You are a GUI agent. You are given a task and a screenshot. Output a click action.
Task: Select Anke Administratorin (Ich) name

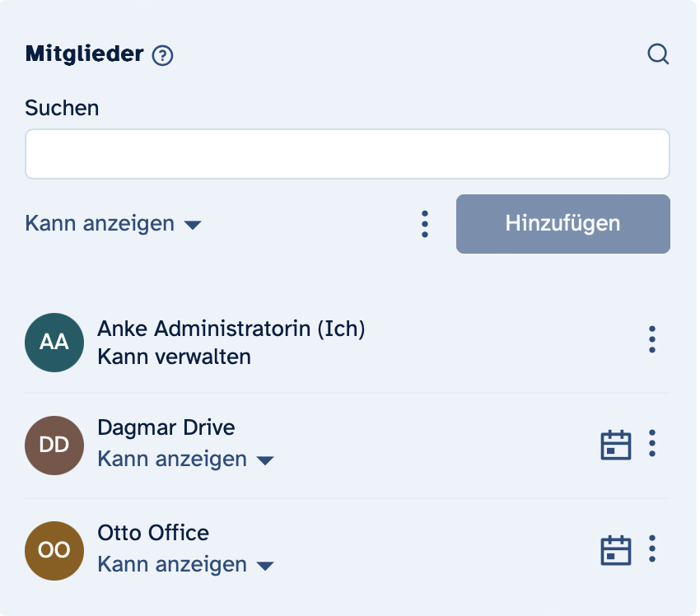231,329
